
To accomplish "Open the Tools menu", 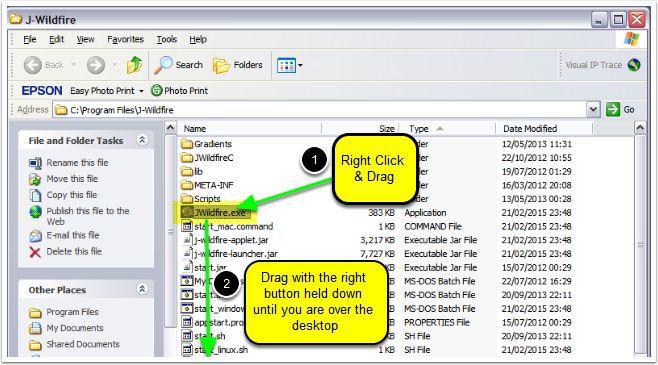I will [167, 39].
